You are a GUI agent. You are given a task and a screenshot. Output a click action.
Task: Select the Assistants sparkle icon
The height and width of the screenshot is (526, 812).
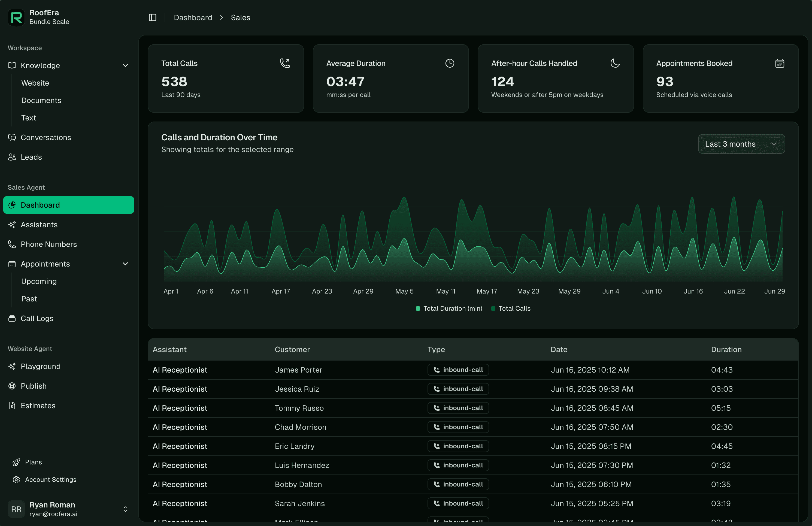(12, 225)
